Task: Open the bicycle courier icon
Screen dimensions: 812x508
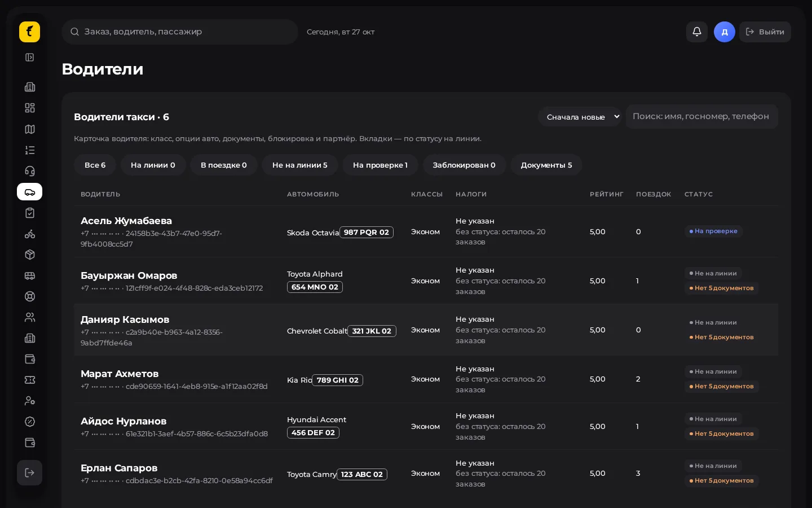Action: coord(30,234)
